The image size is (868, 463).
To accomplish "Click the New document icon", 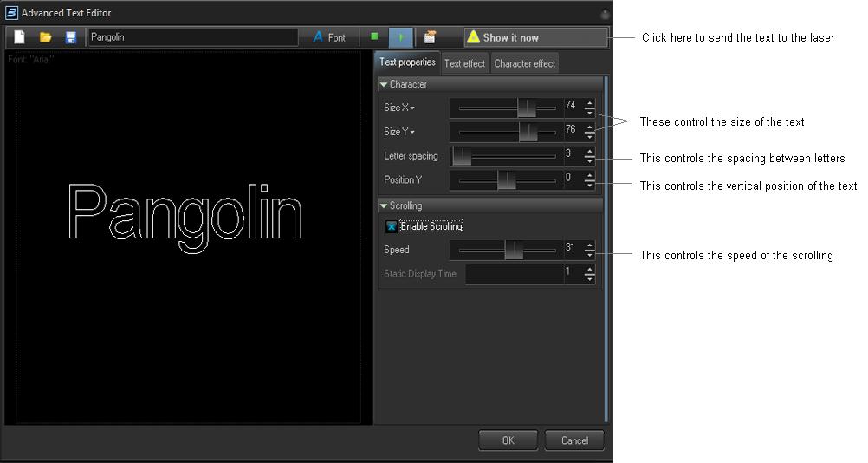I will [19, 37].
